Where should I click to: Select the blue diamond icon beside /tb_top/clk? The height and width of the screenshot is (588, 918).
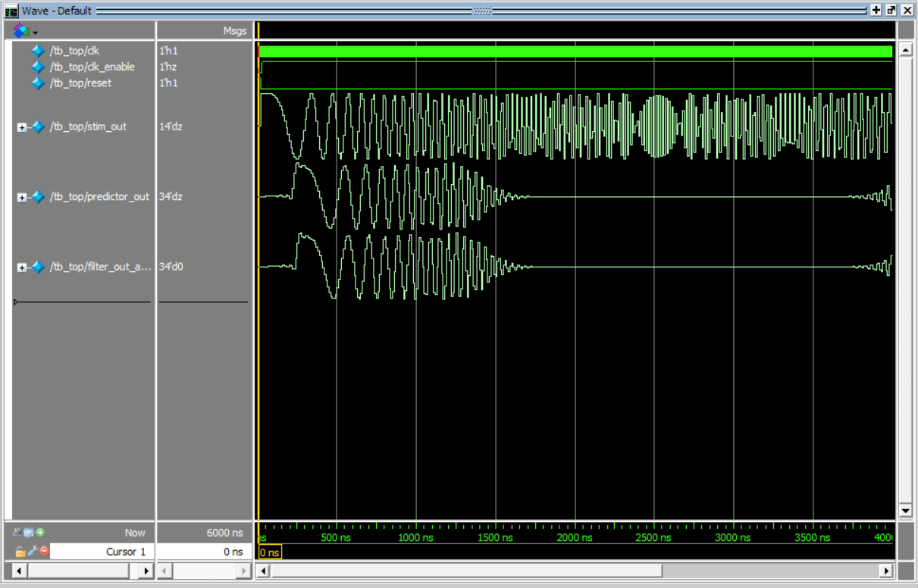[x=36, y=51]
